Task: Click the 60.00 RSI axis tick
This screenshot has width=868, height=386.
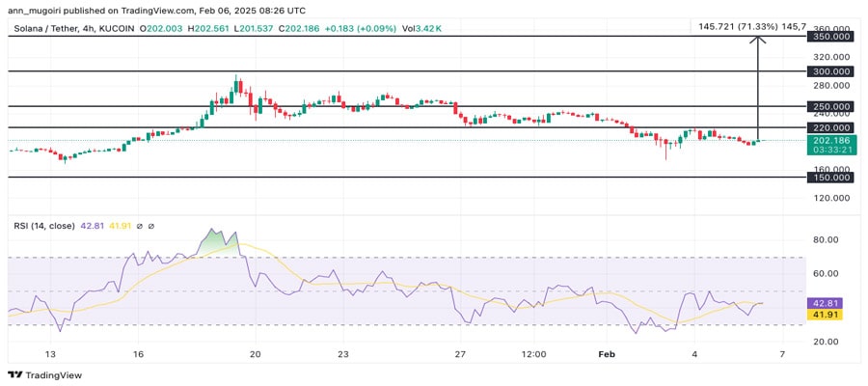Action: (825, 274)
